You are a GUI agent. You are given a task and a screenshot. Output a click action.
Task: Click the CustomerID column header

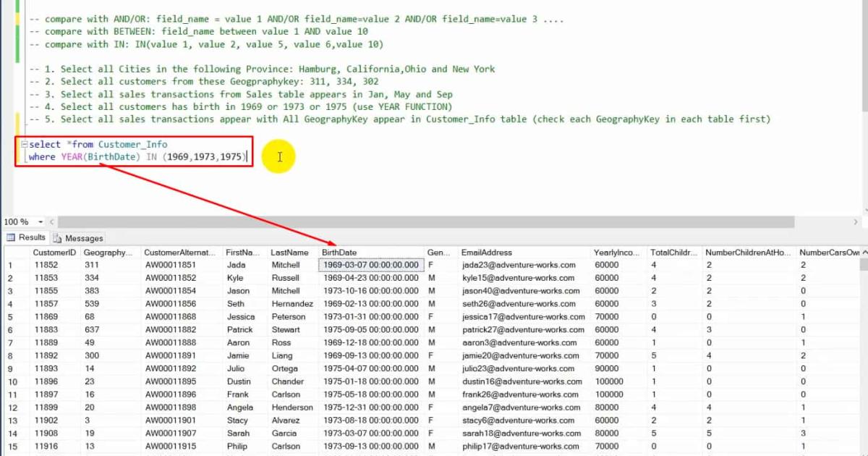tap(54, 252)
